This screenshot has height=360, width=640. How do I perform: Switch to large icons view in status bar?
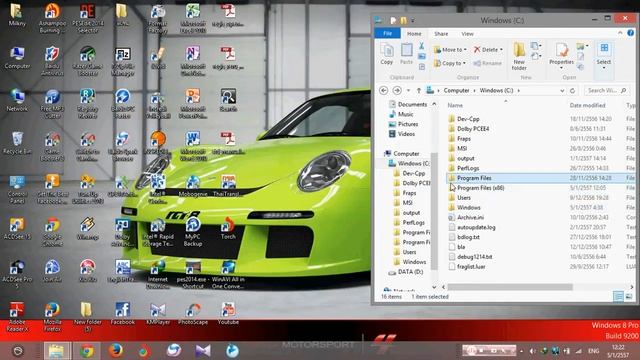coord(629,297)
